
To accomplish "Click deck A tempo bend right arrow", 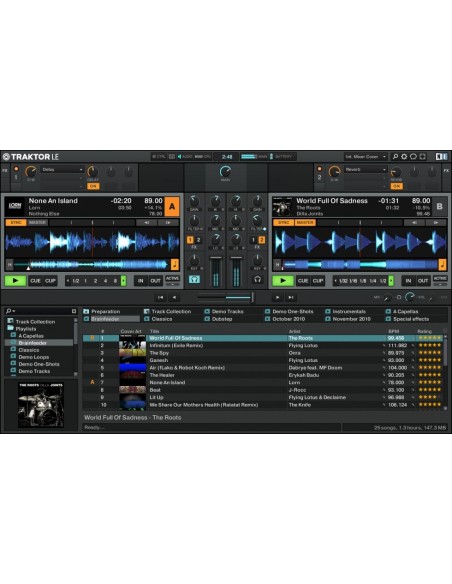I will [168, 223].
